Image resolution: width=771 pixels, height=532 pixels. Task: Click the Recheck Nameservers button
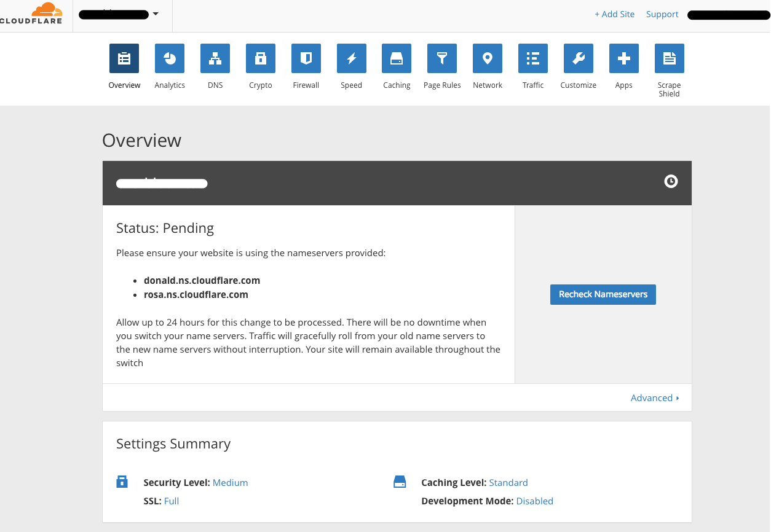(603, 294)
